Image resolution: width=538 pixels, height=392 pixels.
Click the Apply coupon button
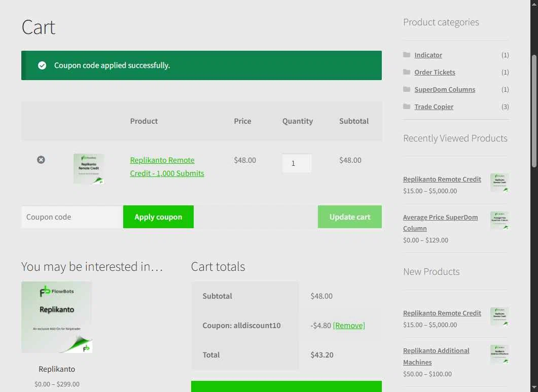tap(158, 217)
